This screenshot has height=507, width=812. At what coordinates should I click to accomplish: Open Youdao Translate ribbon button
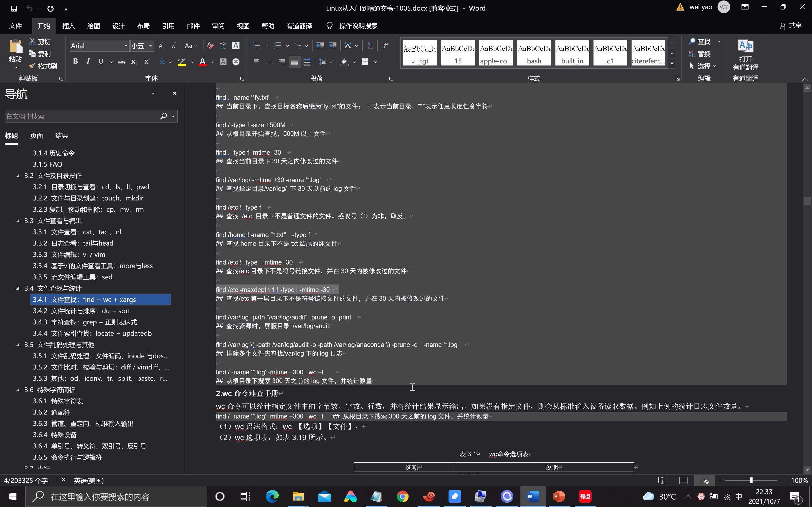[x=745, y=55]
